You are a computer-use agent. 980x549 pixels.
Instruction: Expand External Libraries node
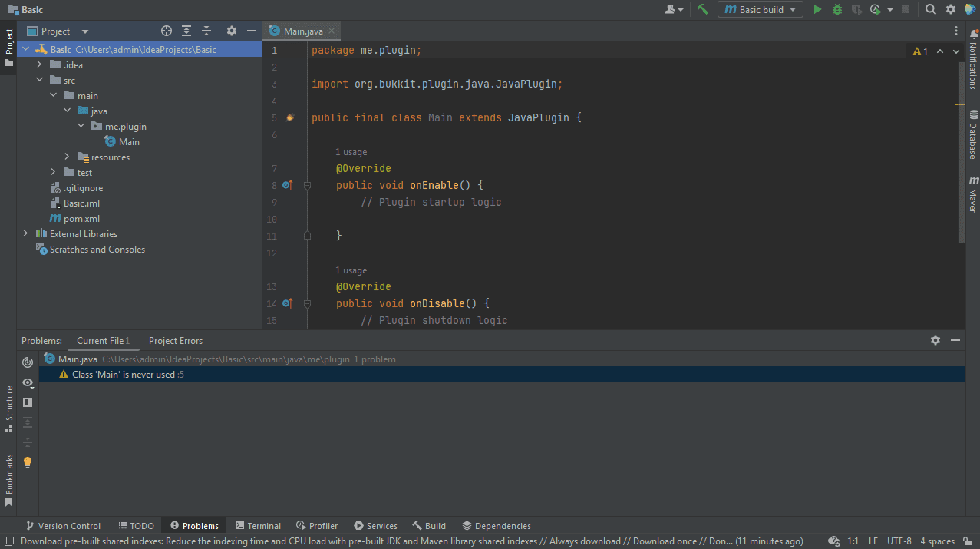pyautogui.click(x=25, y=234)
